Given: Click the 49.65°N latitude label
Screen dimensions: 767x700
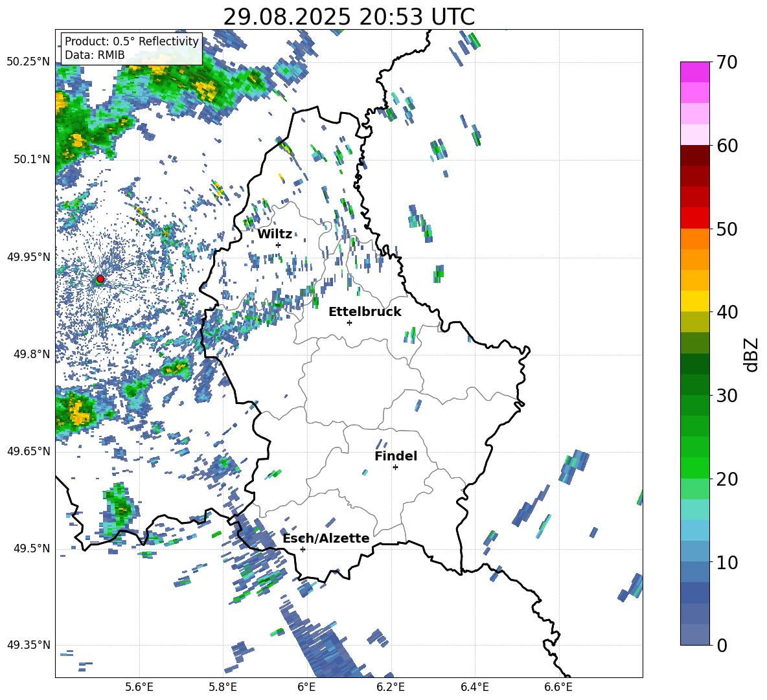Looking at the screenshot, I should coord(29,451).
